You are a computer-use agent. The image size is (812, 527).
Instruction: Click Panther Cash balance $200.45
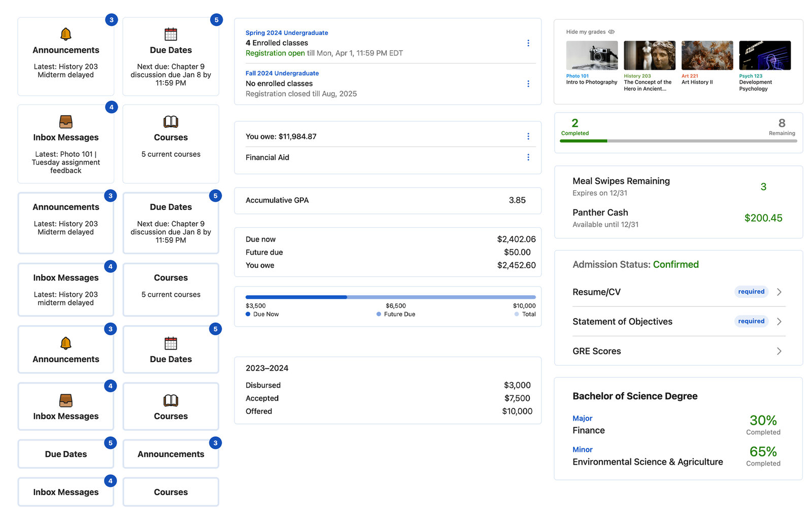click(763, 218)
